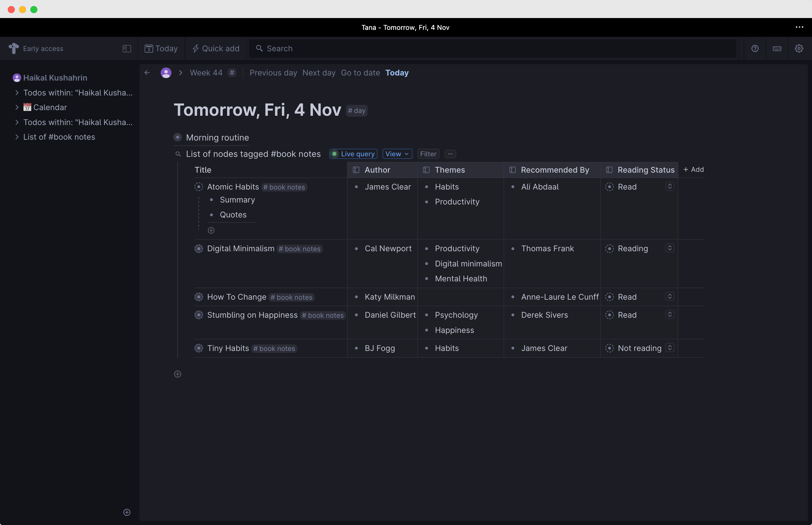Open the keyboard shortcuts icon

[777, 48]
